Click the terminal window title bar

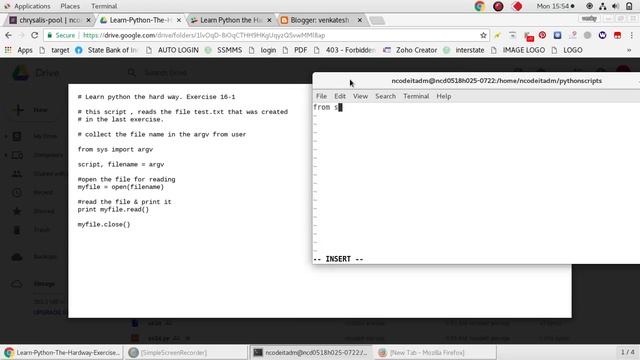[476, 81]
